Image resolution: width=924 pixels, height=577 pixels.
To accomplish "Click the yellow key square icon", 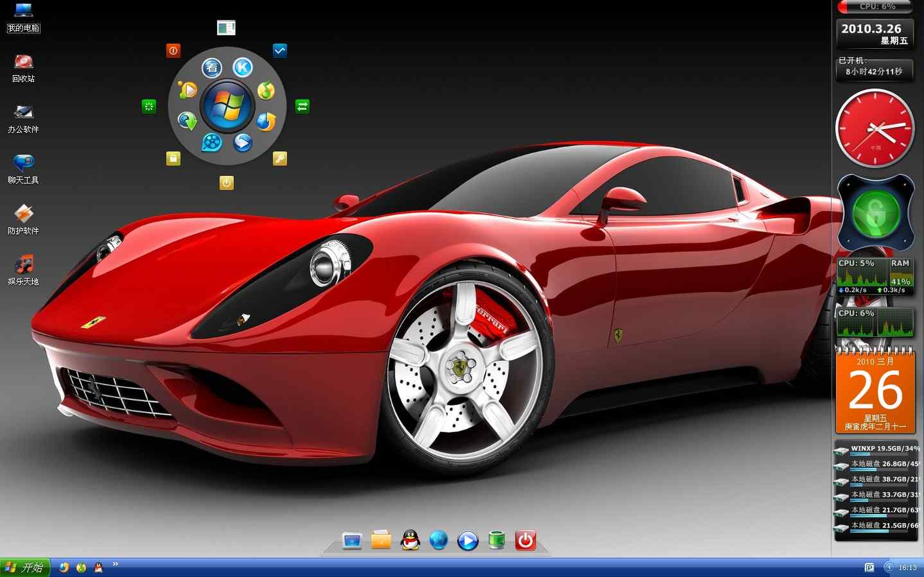I will 280,159.
